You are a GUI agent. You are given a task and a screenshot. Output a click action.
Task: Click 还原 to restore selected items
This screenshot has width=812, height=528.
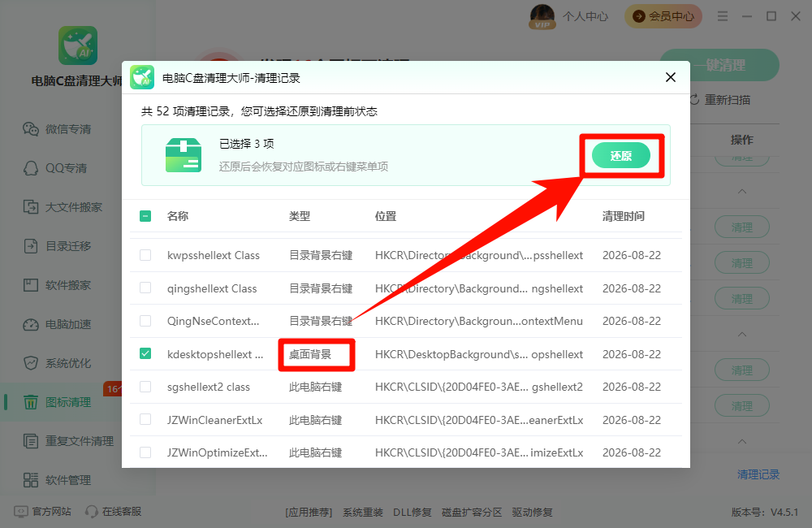621,155
